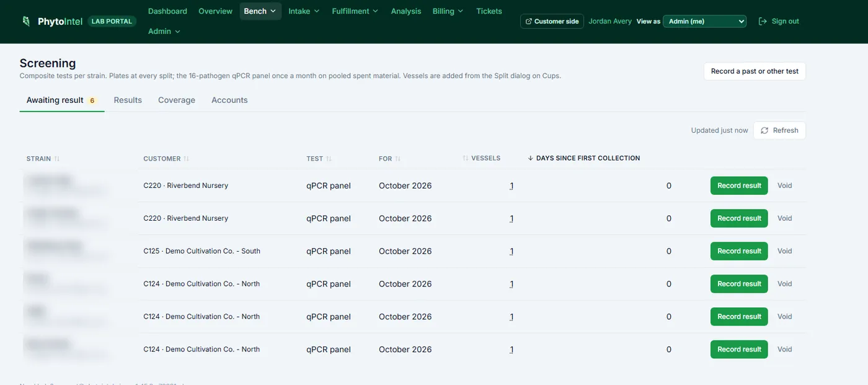Expand the Fulfillment dropdown

355,11
